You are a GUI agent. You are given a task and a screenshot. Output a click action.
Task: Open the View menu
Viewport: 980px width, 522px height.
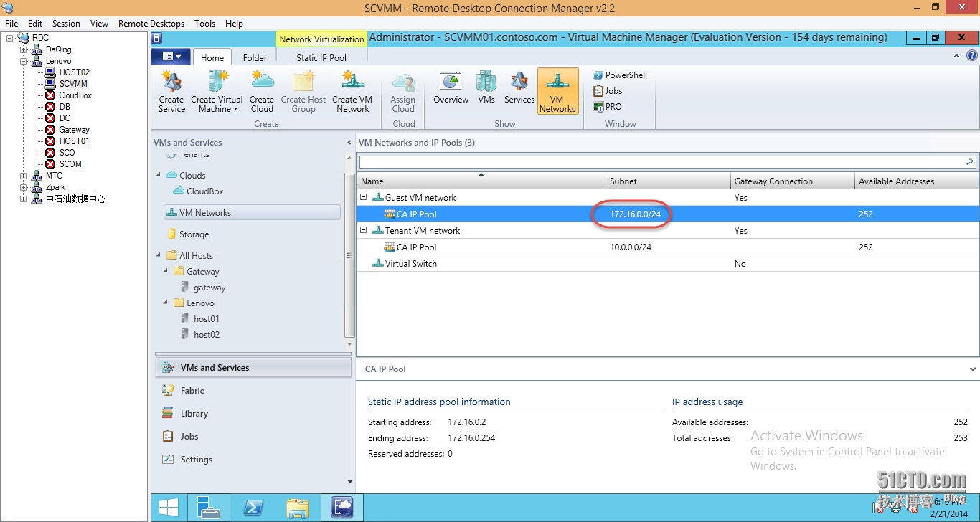[x=100, y=24]
